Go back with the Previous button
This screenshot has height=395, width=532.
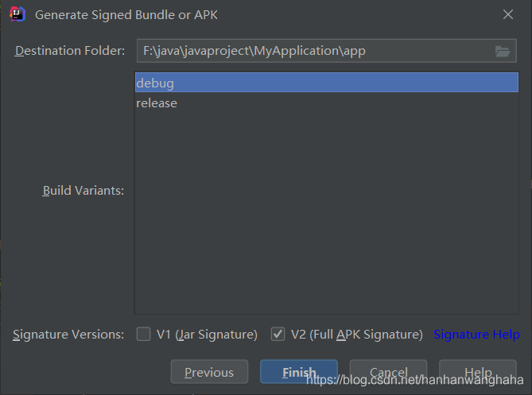click(209, 372)
